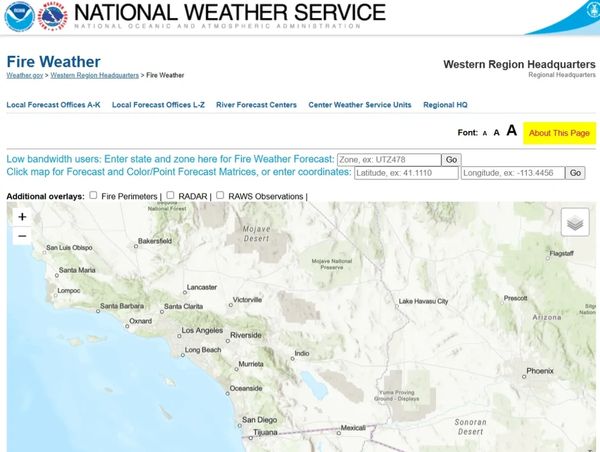
Task: Follow the Western Region Headquarters breadcrumb link
Action: click(x=95, y=75)
